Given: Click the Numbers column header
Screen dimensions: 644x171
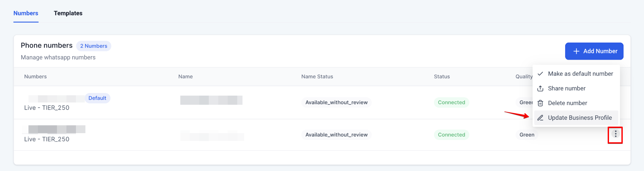Looking at the screenshot, I should [x=35, y=77].
